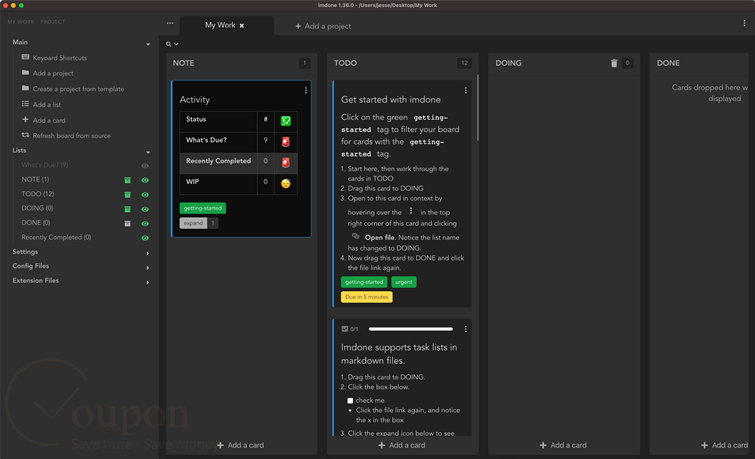Click the red icon in What's Due row
Screen dimensions: 755x459
pos(286,142)
